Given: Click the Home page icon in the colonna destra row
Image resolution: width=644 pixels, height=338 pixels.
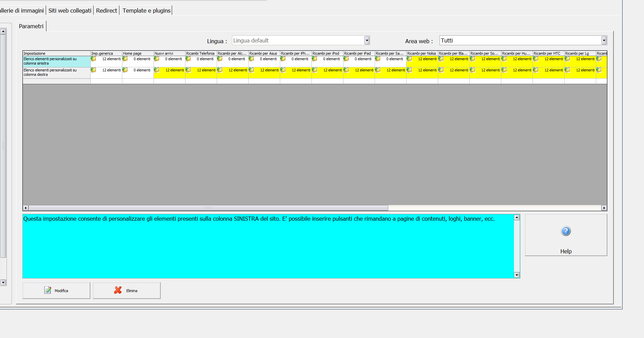Looking at the screenshot, I should coord(125,70).
